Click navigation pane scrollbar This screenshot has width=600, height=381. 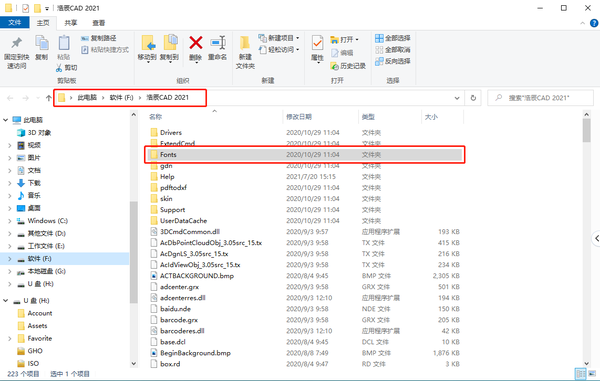pos(134,252)
